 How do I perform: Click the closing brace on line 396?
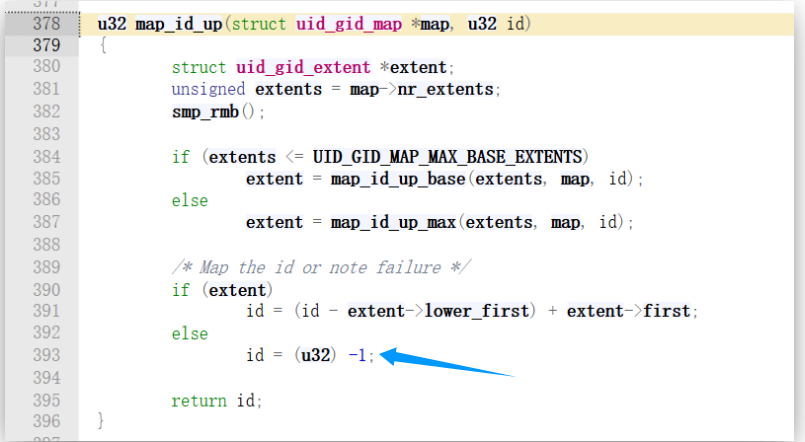[x=101, y=421]
